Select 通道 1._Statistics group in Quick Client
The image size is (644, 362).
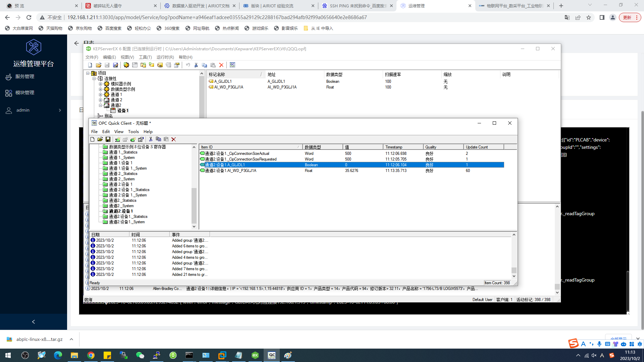point(123,152)
